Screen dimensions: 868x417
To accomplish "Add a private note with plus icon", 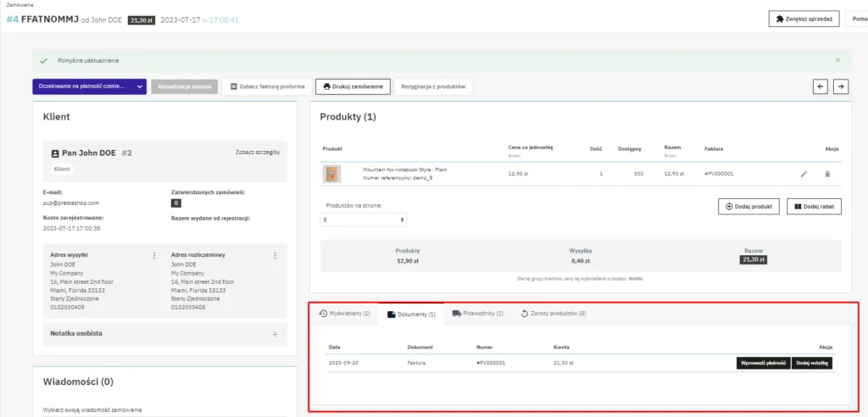I will (x=275, y=334).
